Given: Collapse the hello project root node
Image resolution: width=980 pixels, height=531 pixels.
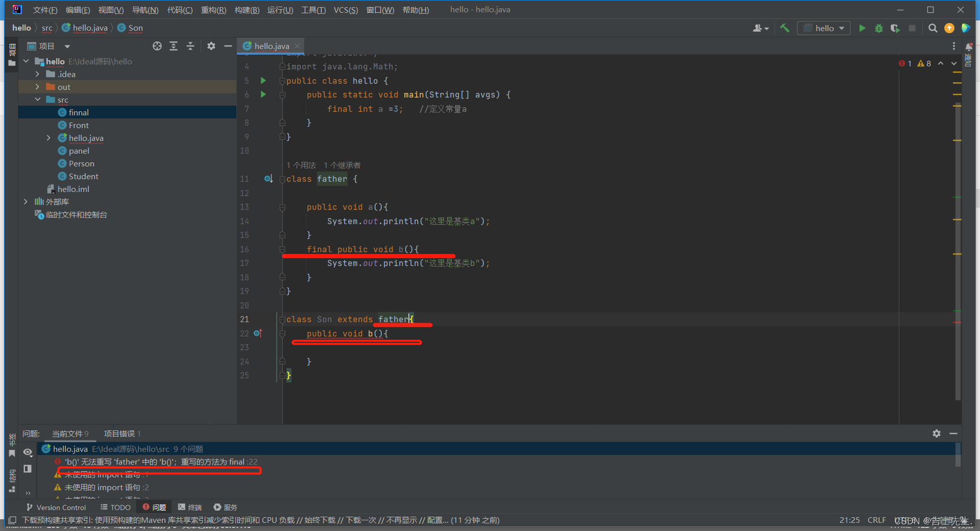Looking at the screenshot, I should click(x=26, y=61).
